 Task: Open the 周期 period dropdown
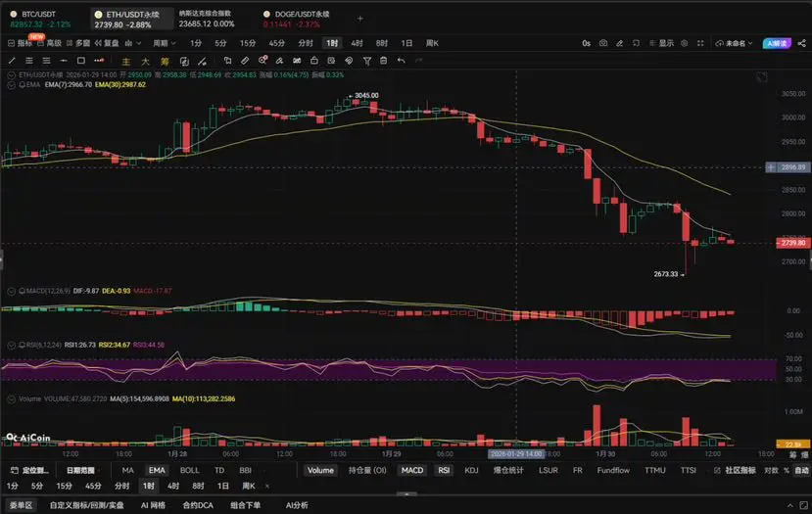pos(165,43)
